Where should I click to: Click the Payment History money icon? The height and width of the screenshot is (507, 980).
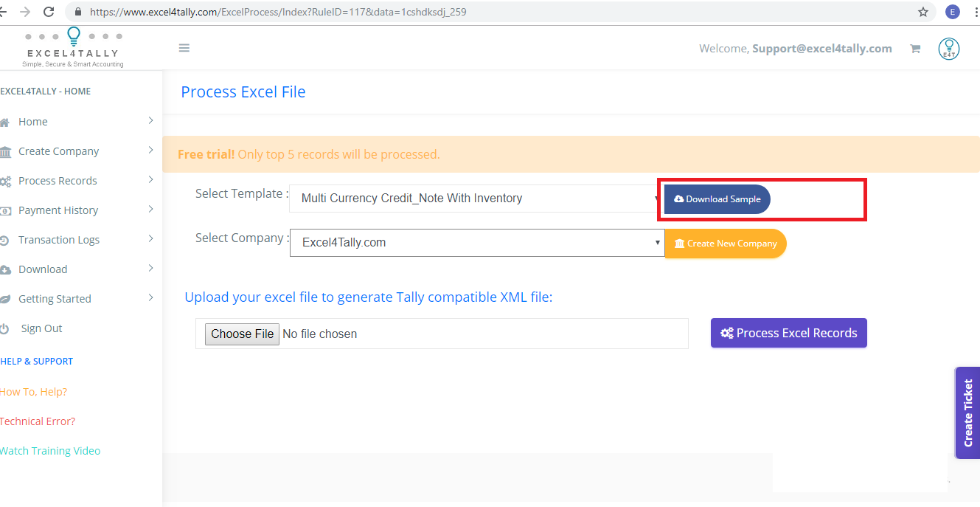click(5, 211)
